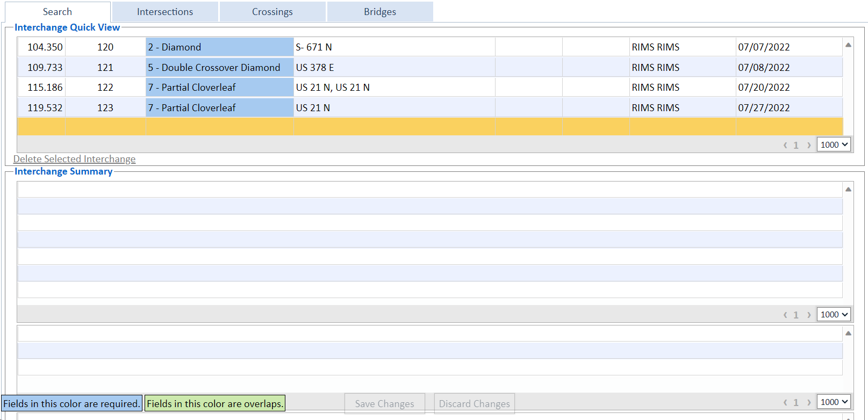Go to previous page in first Summary pager
Screen dimensions: 868x420
[x=785, y=315]
